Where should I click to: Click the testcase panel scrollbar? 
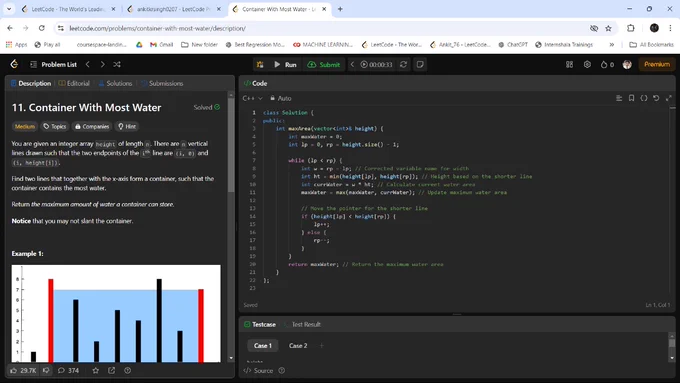coord(672,343)
